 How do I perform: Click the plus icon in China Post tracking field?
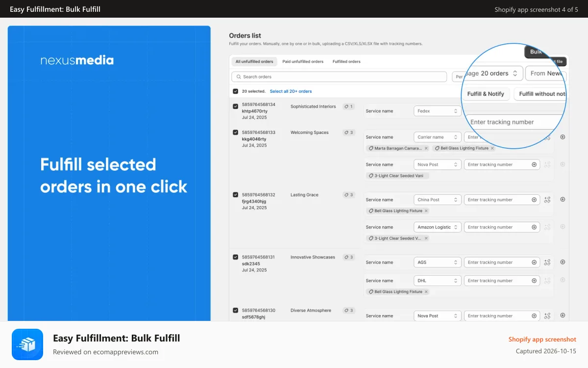534,200
